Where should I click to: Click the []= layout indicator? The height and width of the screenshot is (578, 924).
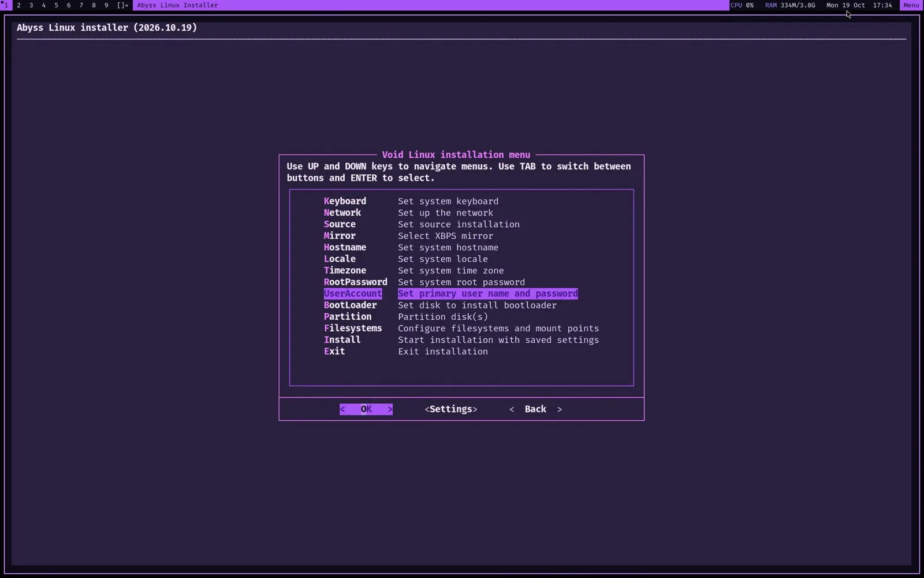pos(122,5)
